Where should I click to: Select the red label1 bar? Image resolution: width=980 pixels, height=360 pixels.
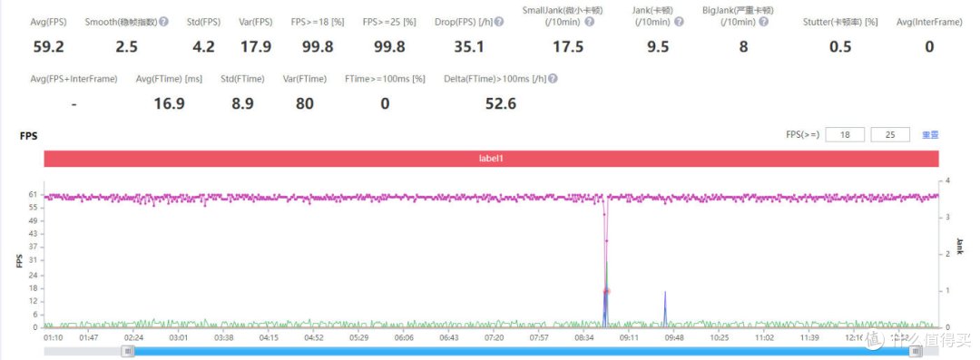point(491,159)
